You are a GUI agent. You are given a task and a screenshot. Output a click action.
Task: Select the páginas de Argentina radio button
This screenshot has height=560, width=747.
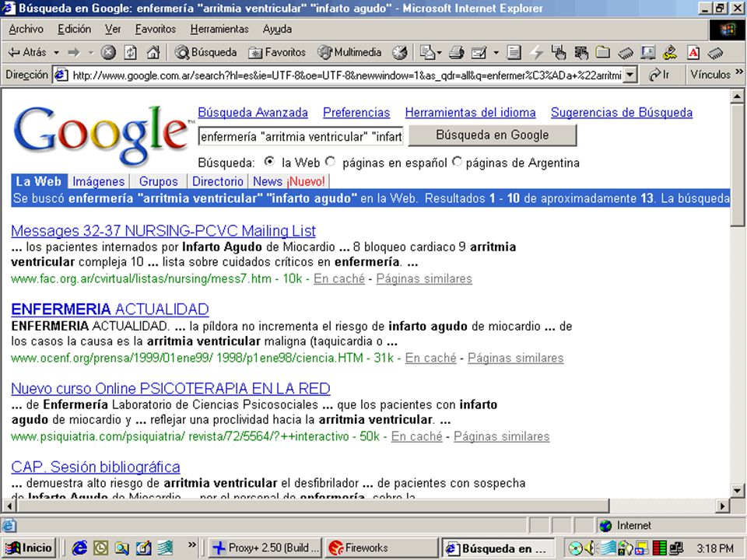pos(457,162)
